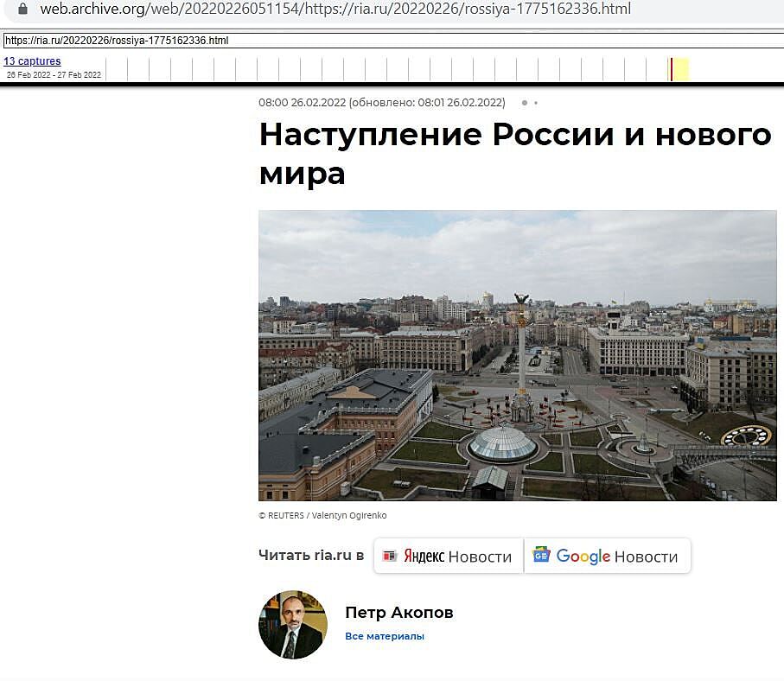This screenshot has height=681, width=784.
Task: Open the Google Новости button
Action: click(607, 556)
